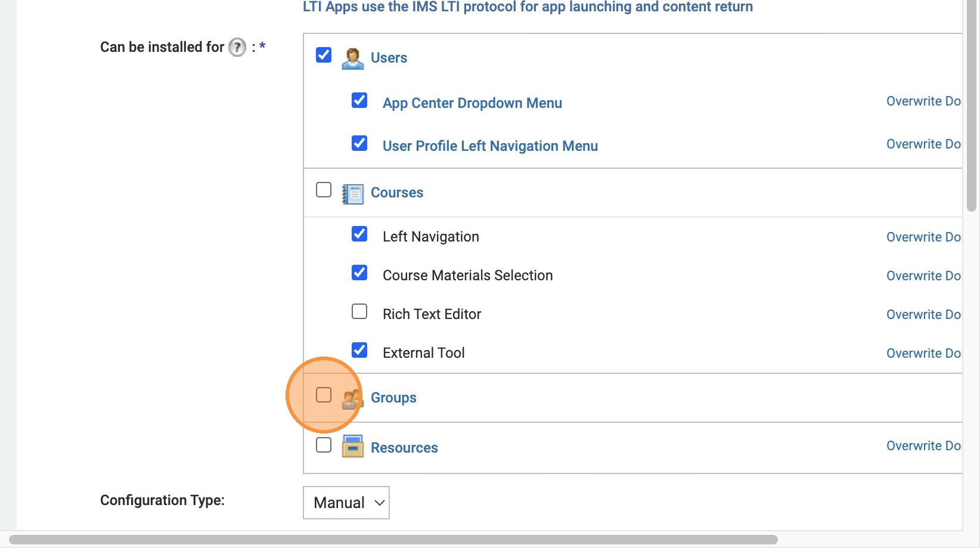The height and width of the screenshot is (548, 980).
Task: Click the Groups label link
Action: click(393, 398)
